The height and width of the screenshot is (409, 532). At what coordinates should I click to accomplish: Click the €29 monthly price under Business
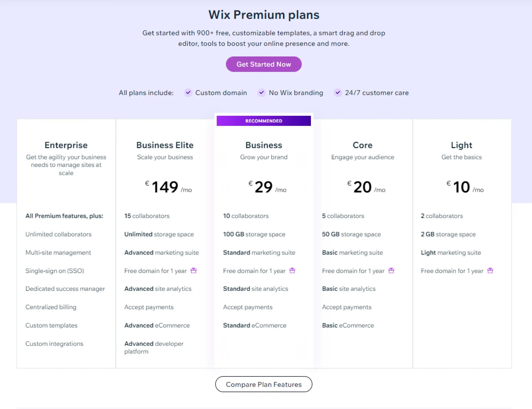264,187
